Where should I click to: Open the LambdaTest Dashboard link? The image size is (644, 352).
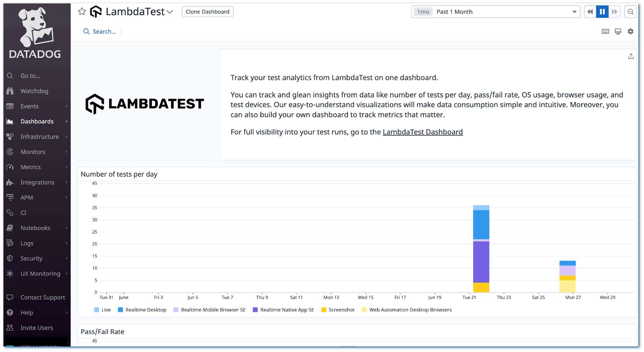[x=423, y=132]
